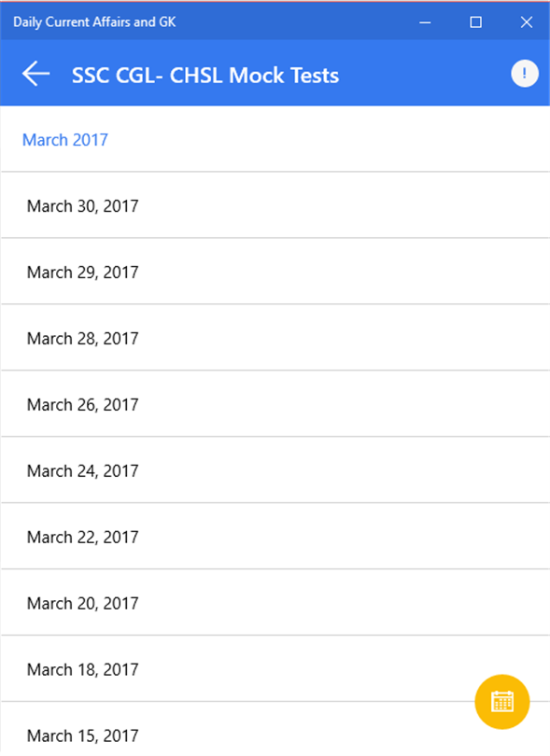Select March 22, 2017 entry
The height and width of the screenshot is (756, 550).
(275, 536)
